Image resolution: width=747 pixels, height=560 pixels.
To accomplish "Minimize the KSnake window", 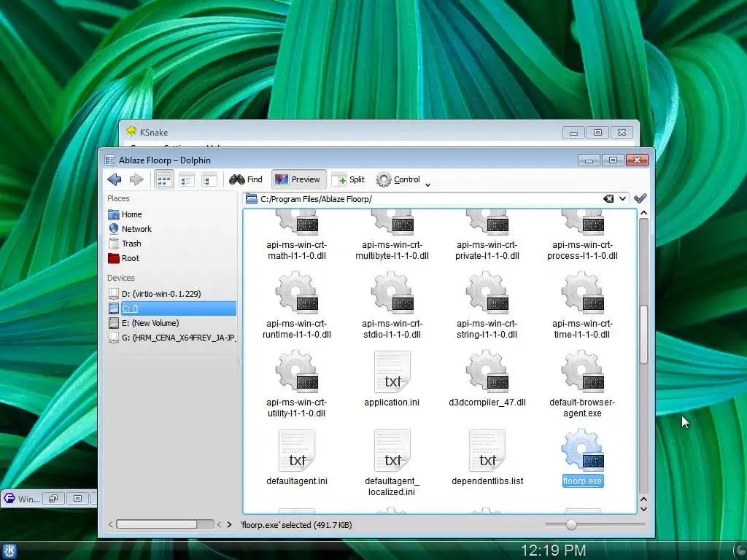I will (573, 133).
